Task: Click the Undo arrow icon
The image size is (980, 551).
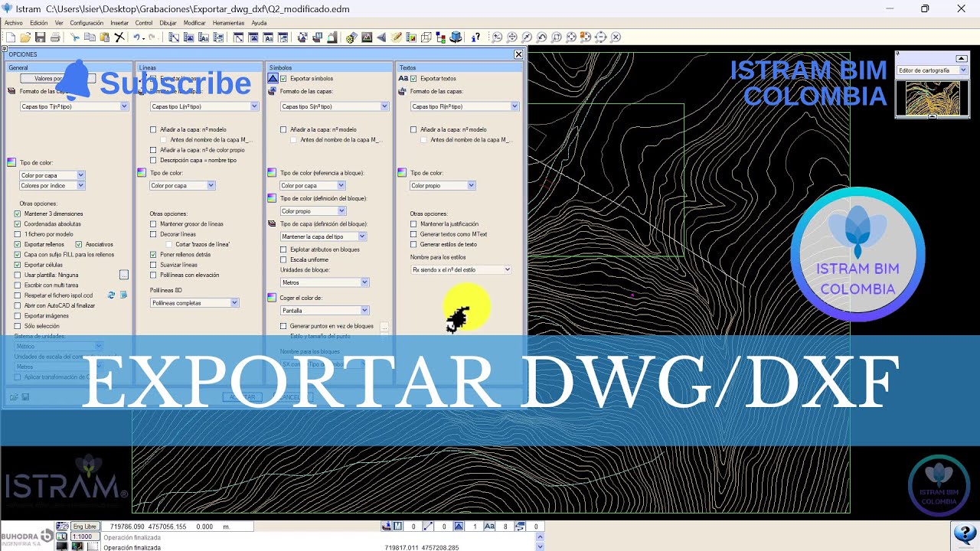Action: click(138, 37)
